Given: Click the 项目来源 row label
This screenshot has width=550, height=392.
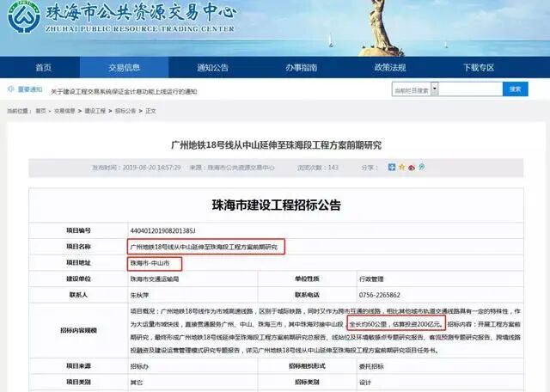Looking at the screenshot, I should coord(78,366).
